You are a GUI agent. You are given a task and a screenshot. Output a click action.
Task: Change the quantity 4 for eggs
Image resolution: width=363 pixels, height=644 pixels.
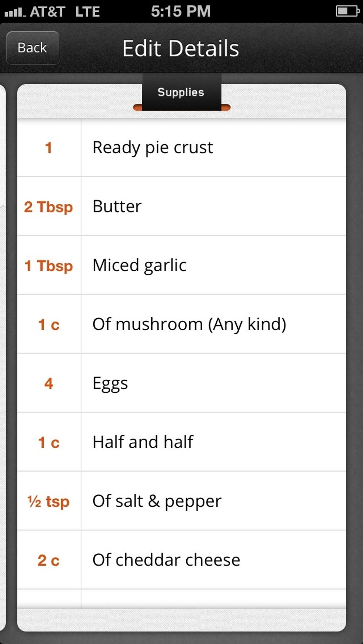49,383
